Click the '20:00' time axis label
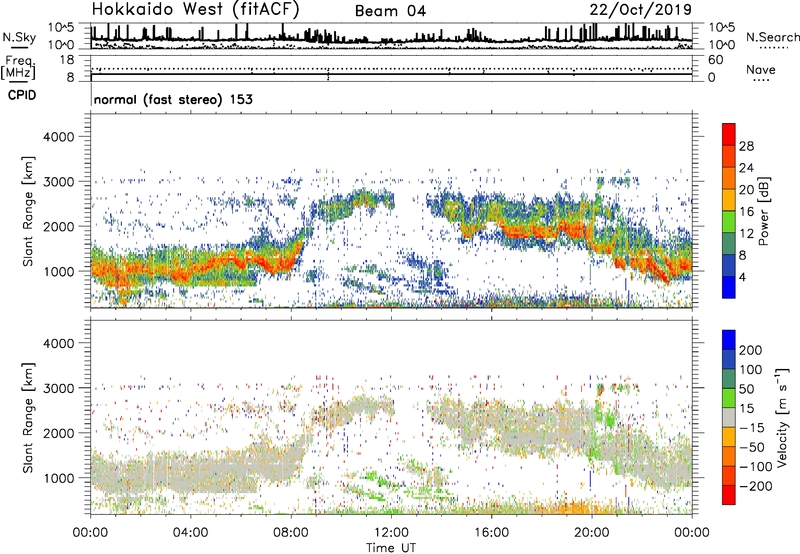The image size is (800, 554). coord(592,533)
